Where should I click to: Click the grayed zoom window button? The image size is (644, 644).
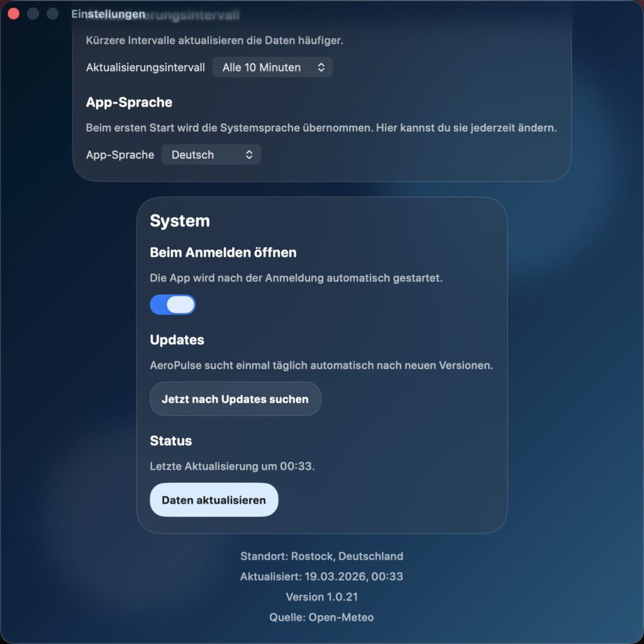pyautogui.click(x=52, y=14)
